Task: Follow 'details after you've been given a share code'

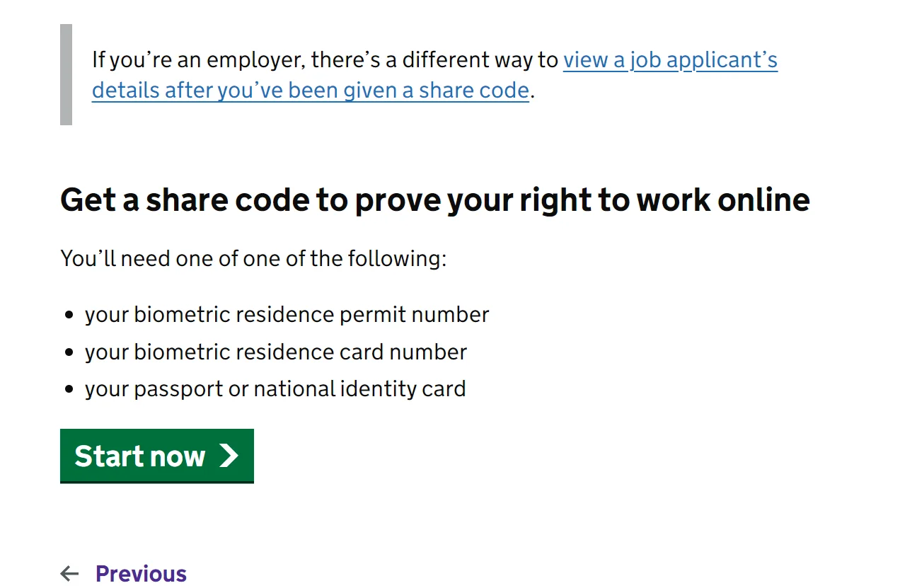Action: pyautogui.click(x=311, y=91)
